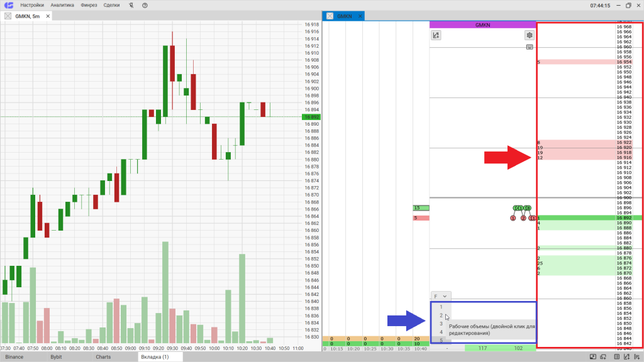The image size is (644, 362).
Task: Close the GMKN, 5m chart tab
Action: 48,16
